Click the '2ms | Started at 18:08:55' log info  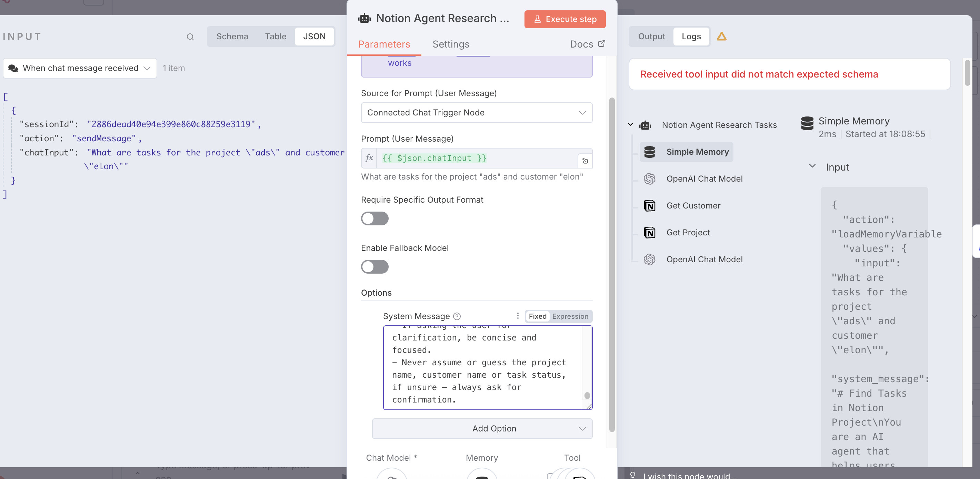[x=874, y=134]
